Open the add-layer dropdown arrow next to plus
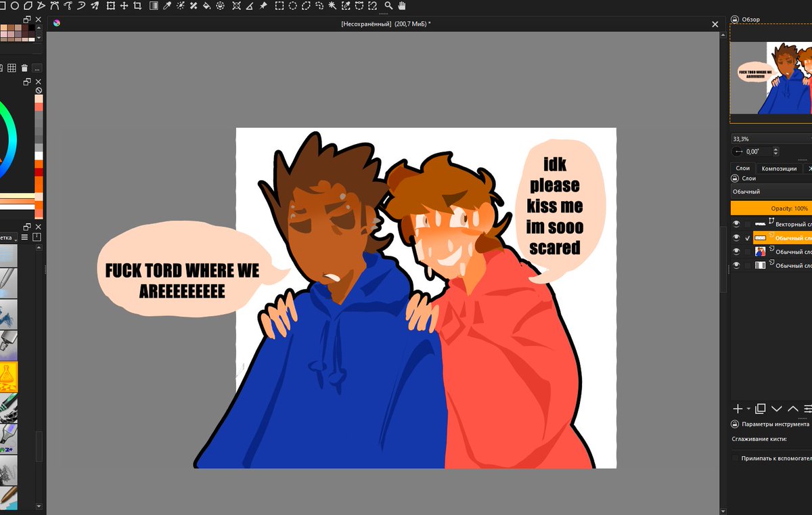The height and width of the screenshot is (515, 812). pos(748,409)
